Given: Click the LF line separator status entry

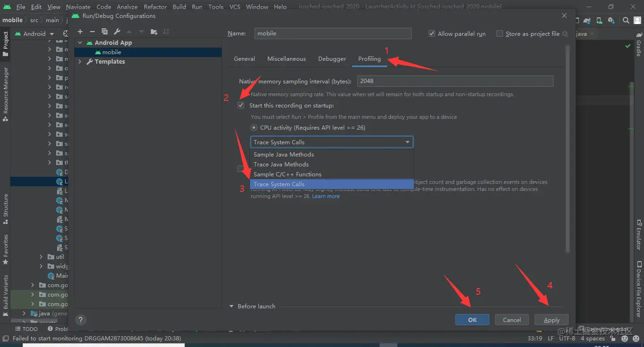Looking at the screenshot, I should [551, 339].
